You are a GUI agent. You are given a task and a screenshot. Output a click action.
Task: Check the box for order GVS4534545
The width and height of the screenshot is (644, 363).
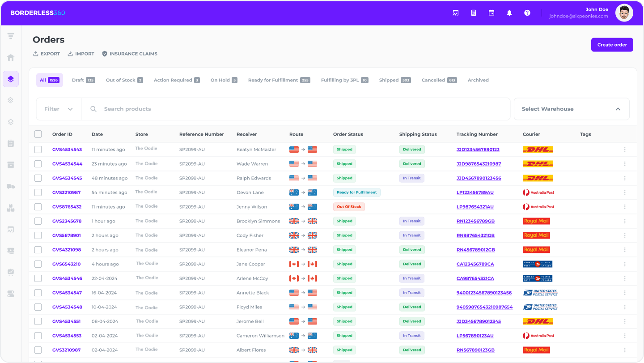[x=38, y=178]
